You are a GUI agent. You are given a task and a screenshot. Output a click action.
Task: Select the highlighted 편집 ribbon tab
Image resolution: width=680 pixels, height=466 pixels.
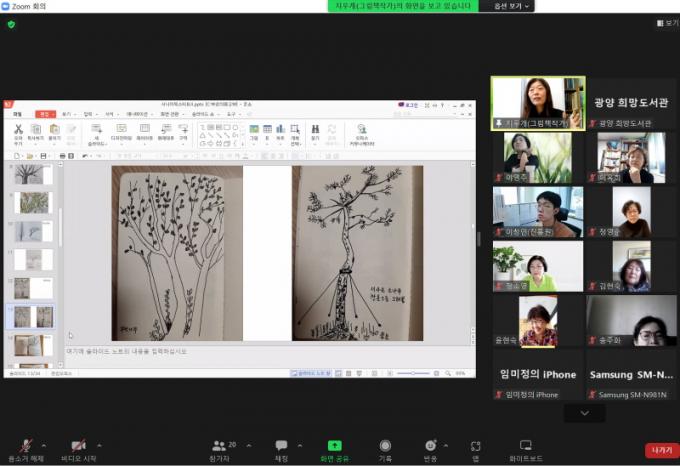[44, 114]
